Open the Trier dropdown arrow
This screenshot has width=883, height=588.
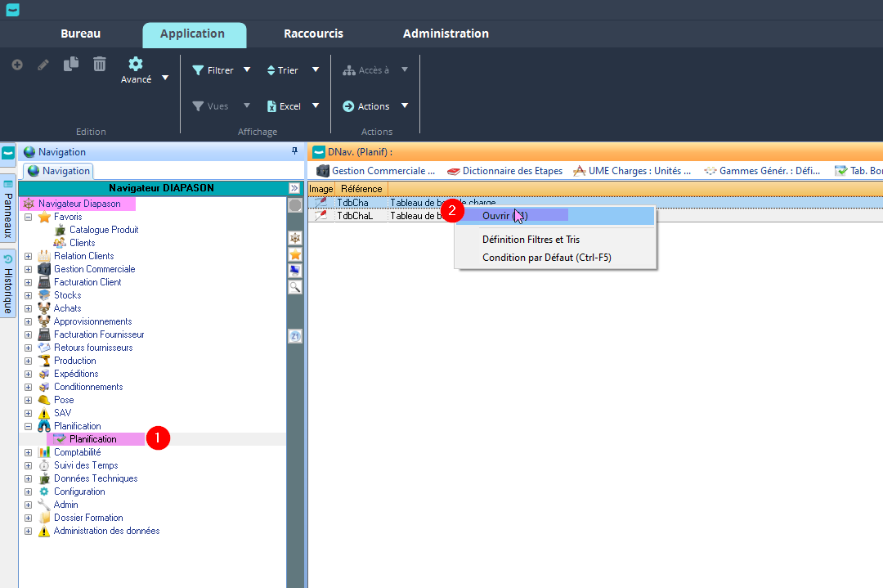[316, 70]
